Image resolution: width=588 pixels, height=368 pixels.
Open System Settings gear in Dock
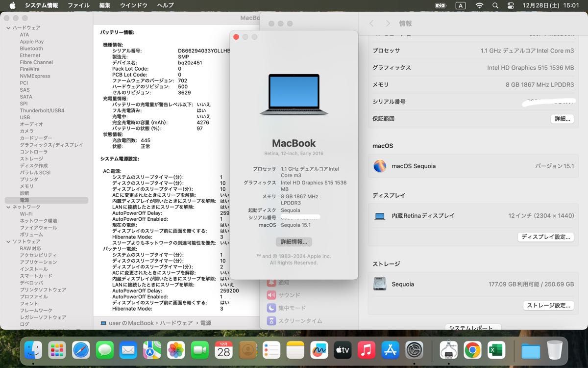click(x=414, y=350)
